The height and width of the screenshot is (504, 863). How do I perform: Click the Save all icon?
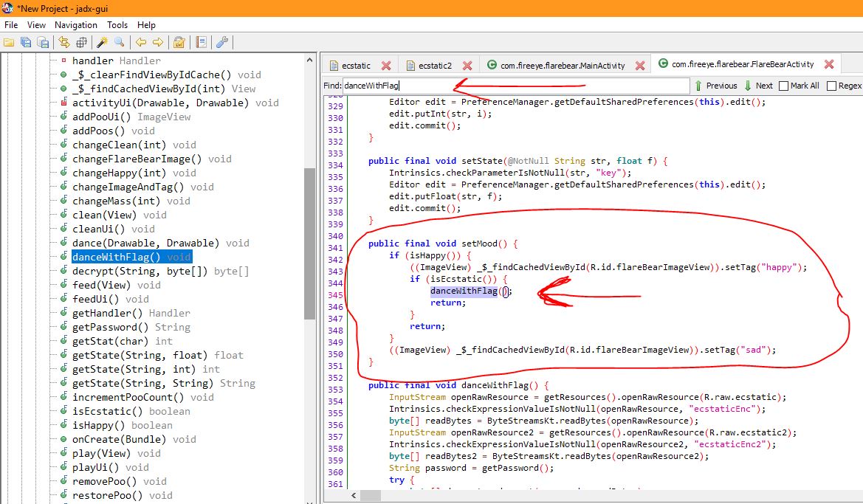[x=26, y=42]
